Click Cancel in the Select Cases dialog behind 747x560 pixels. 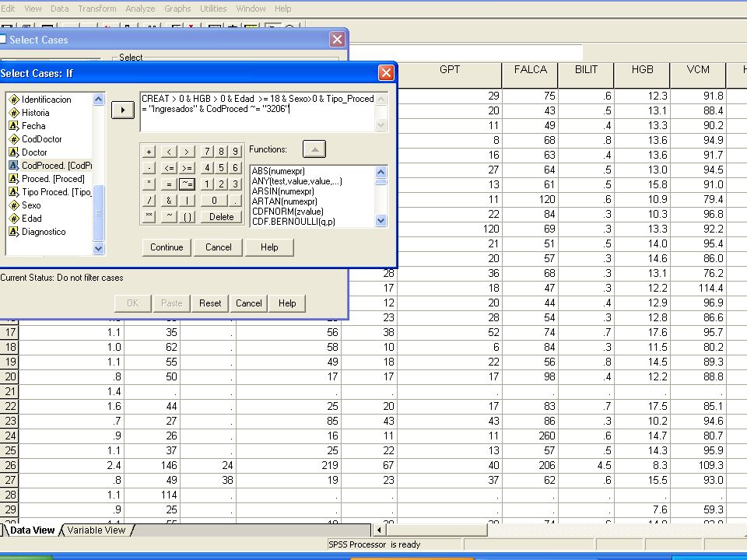tap(249, 303)
